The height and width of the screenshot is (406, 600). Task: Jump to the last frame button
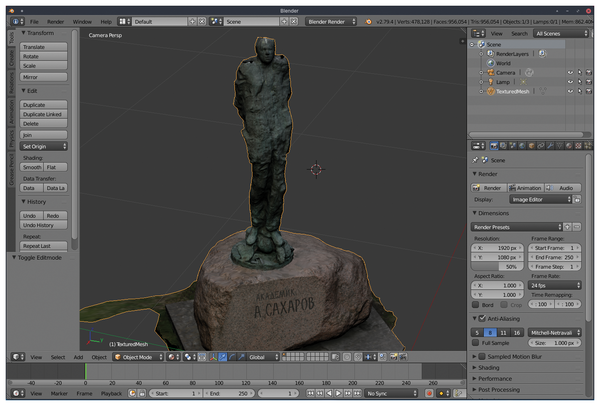click(357, 393)
